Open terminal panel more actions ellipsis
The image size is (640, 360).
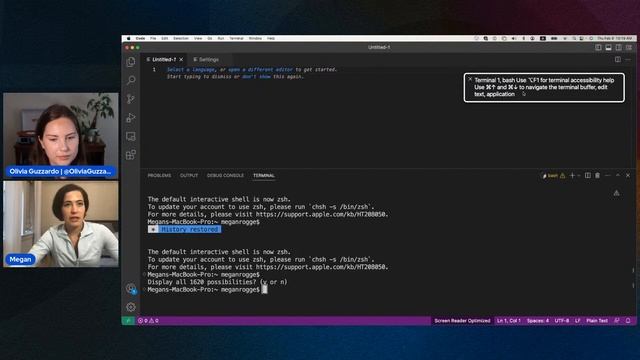[x=608, y=176]
